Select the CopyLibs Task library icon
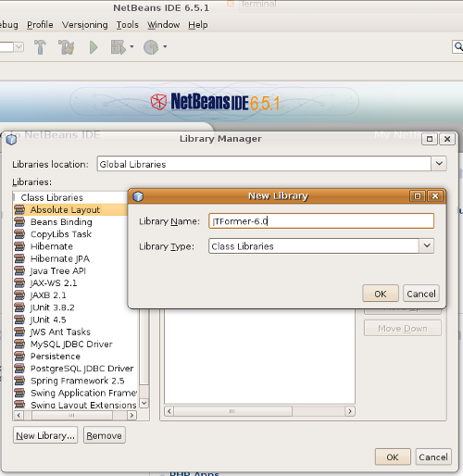 pyautogui.click(x=19, y=234)
